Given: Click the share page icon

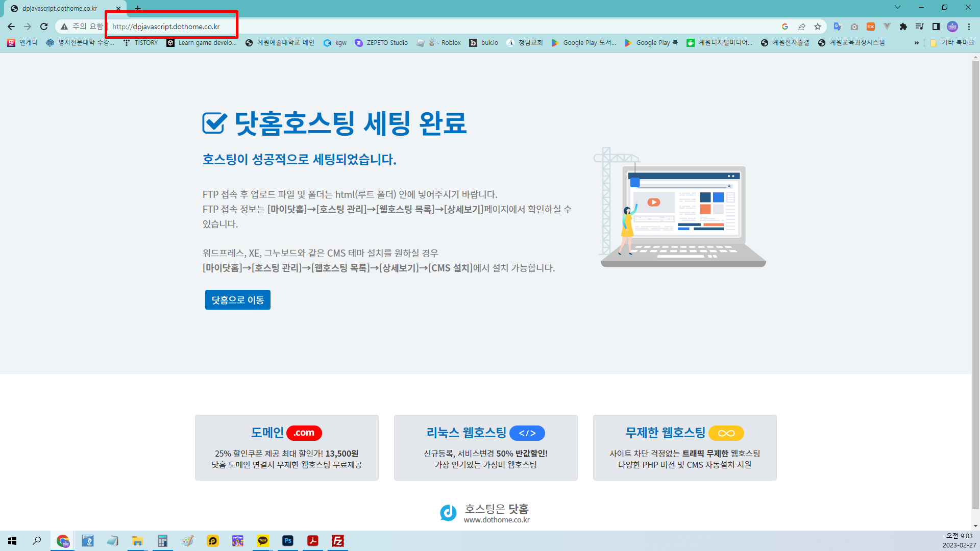Looking at the screenshot, I should [x=801, y=27].
